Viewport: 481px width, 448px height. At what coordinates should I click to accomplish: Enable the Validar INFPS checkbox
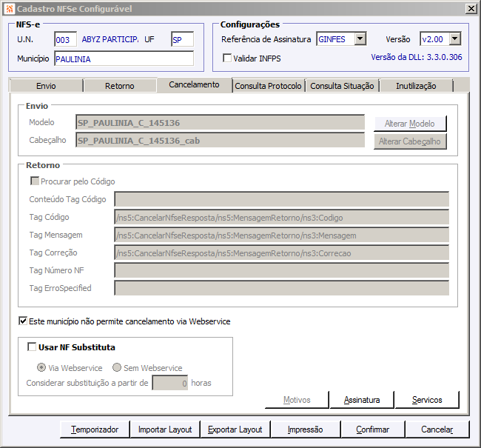click(227, 58)
